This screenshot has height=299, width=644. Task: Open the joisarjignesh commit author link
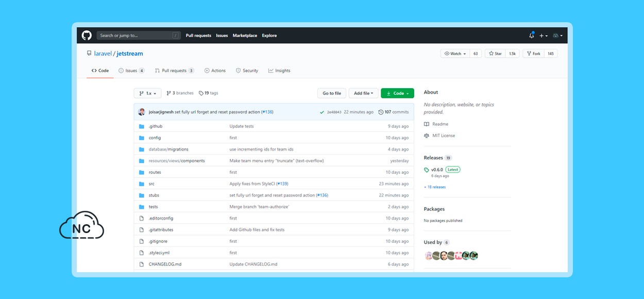161,112
